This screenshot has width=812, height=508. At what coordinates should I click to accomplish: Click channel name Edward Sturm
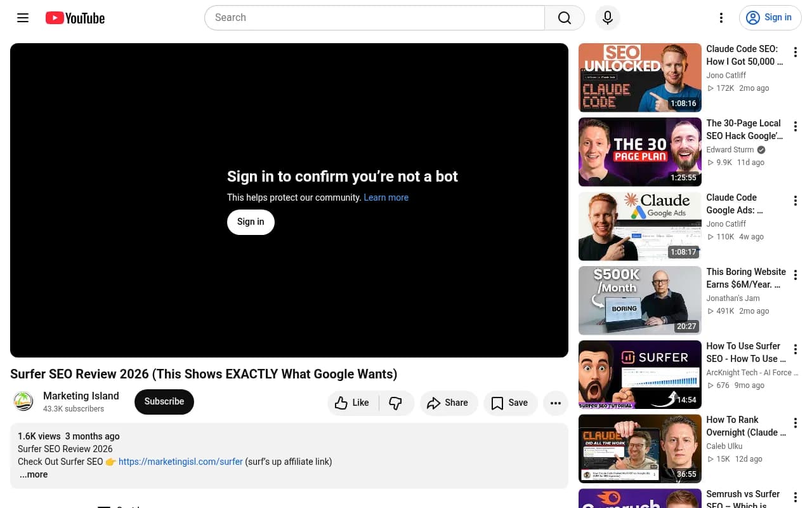point(730,150)
